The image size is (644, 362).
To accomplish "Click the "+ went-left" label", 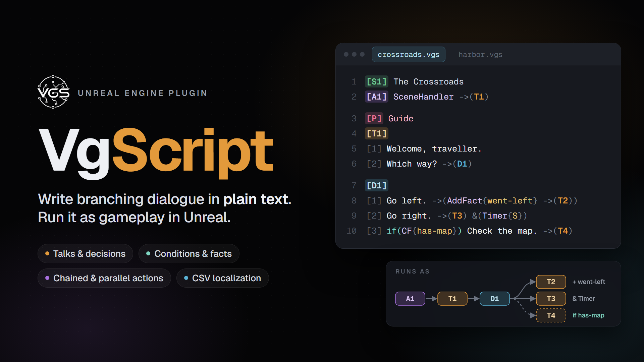I will click(x=589, y=282).
